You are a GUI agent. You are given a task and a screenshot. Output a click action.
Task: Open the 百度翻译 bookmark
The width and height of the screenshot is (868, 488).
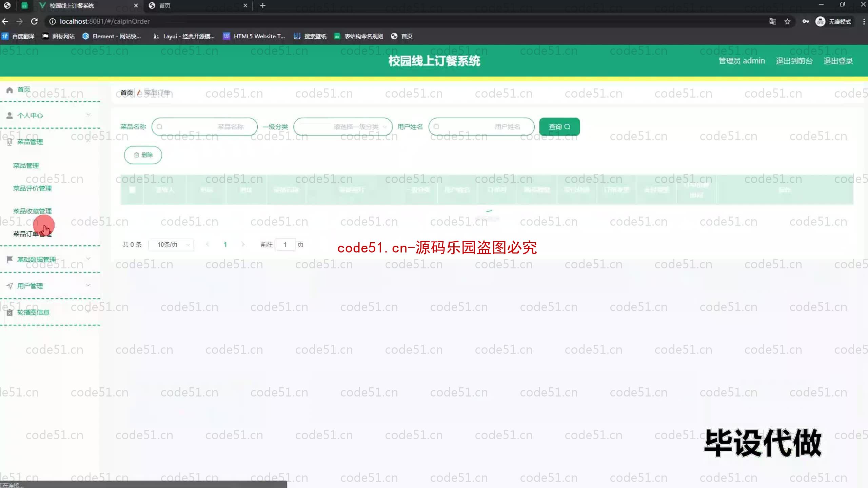(18, 36)
